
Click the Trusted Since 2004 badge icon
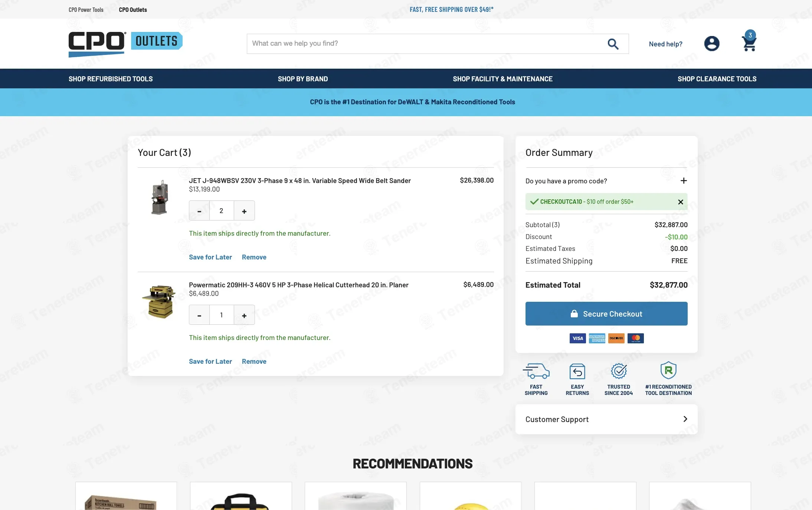tap(619, 371)
